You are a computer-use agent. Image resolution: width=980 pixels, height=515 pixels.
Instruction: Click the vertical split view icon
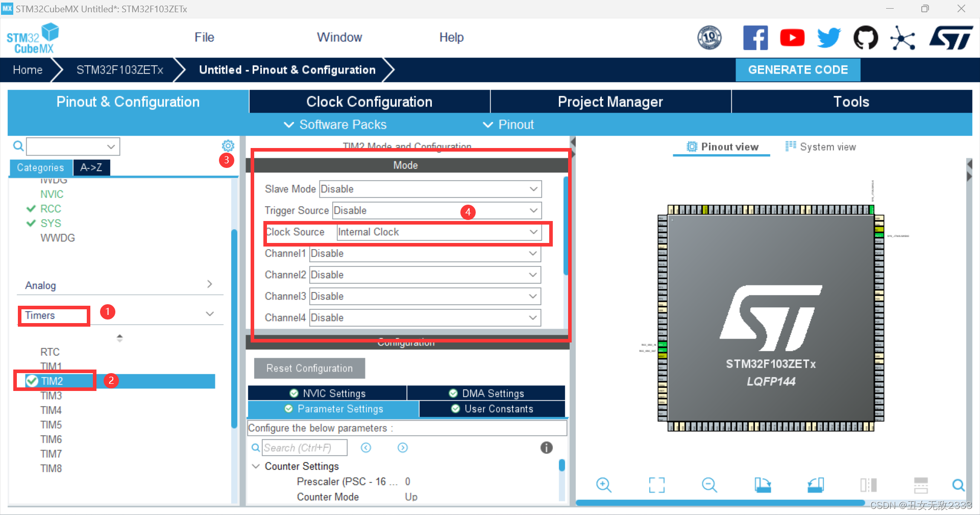[868, 485]
